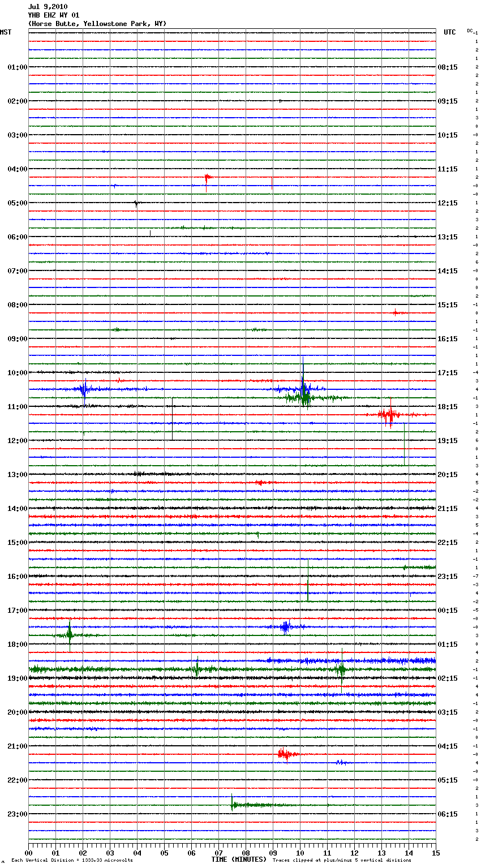Select the 20:00 MST time label
Image resolution: width=481 pixels, height=868 pixels.
pos(18,712)
